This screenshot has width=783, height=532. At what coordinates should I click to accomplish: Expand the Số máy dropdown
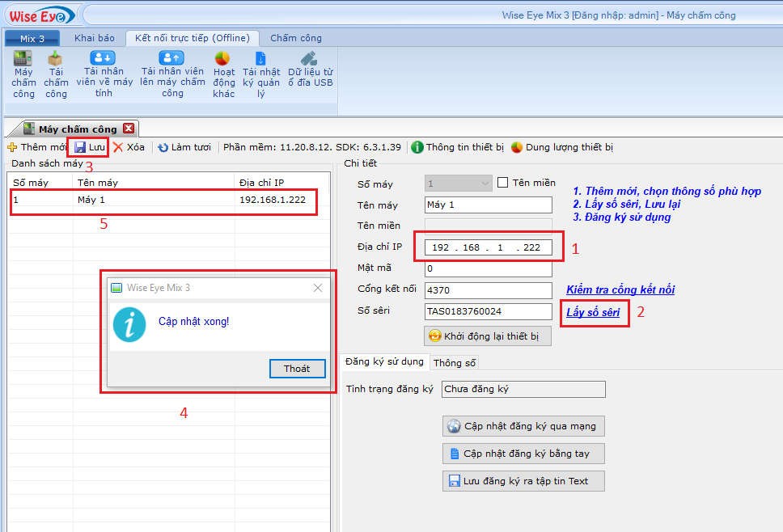[484, 184]
